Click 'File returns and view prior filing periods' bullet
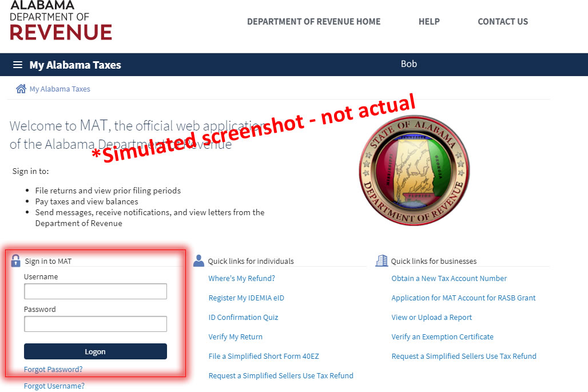Viewport: 588px width, 392px height. [108, 191]
